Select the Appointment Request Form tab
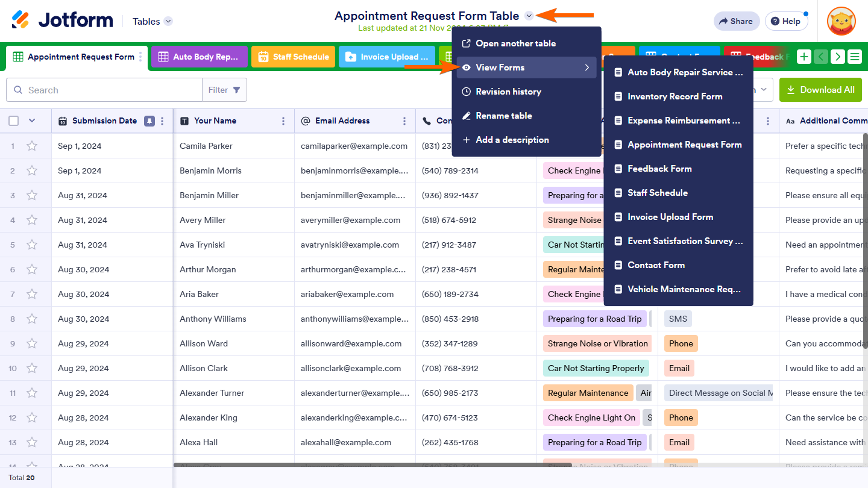868x488 pixels. point(77,57)
